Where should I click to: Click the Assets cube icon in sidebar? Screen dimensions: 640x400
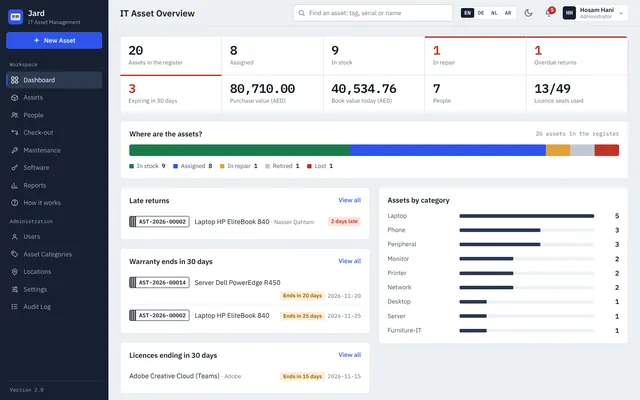coord(15,98)
